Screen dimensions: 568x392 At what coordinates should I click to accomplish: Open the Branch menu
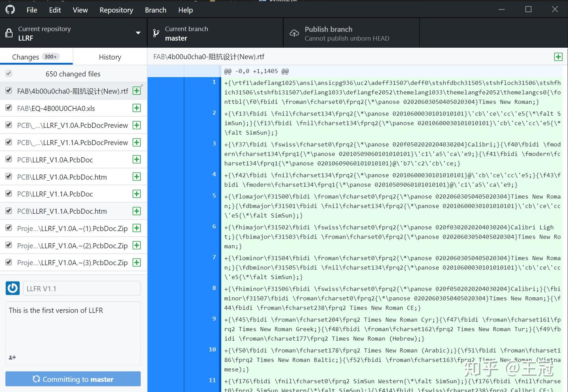[155, 9]
